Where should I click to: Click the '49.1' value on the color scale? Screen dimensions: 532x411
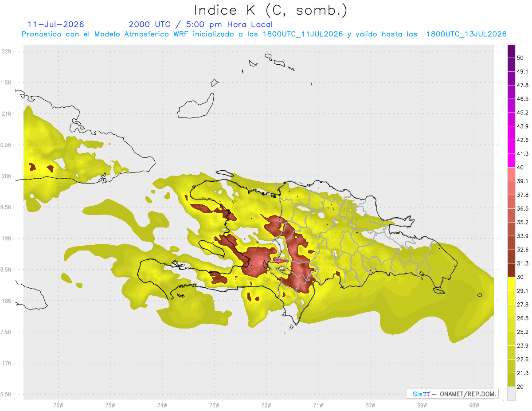tap(523, 71)
